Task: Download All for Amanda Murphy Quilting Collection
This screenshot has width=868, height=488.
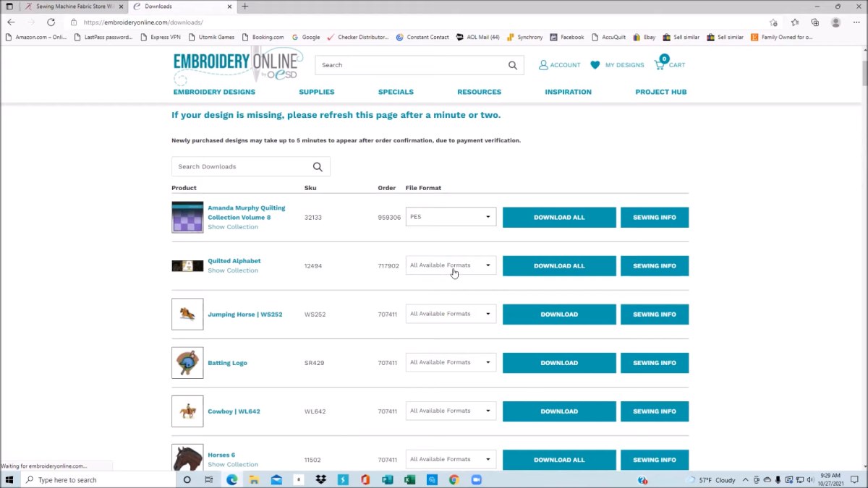Action: tap(559, 218)
